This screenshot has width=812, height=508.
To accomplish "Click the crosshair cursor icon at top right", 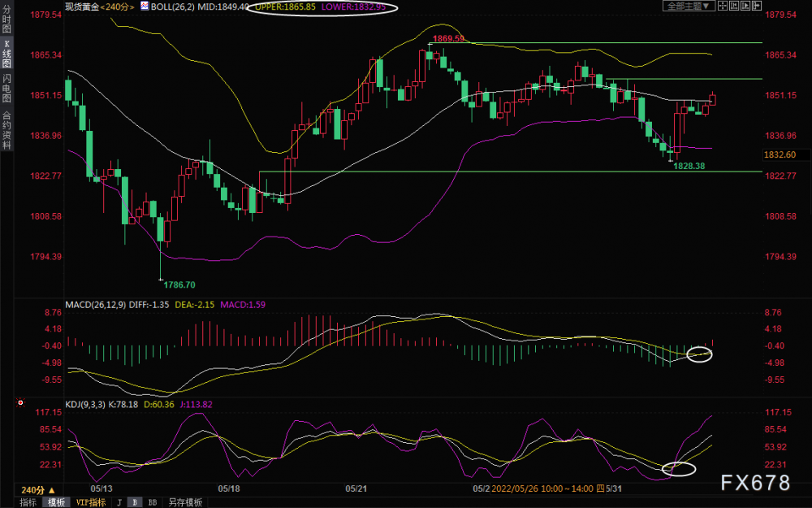I will (723, 6).
